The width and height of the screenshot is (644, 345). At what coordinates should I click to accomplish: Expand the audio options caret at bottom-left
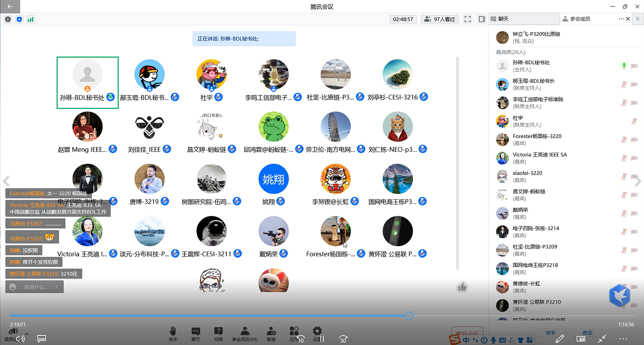(x=26, y=334)
